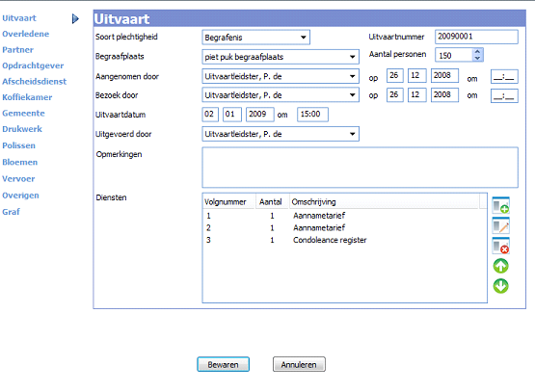The height and width of the screenshot is (392, 535).
Task: Expand the Begraafplaats dropdown
Action: pyautogui.click(x=352, y=57)
